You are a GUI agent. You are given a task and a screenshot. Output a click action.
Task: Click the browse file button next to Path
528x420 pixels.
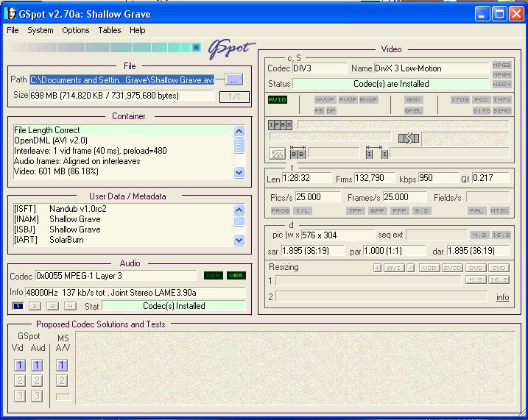[234, 79]
